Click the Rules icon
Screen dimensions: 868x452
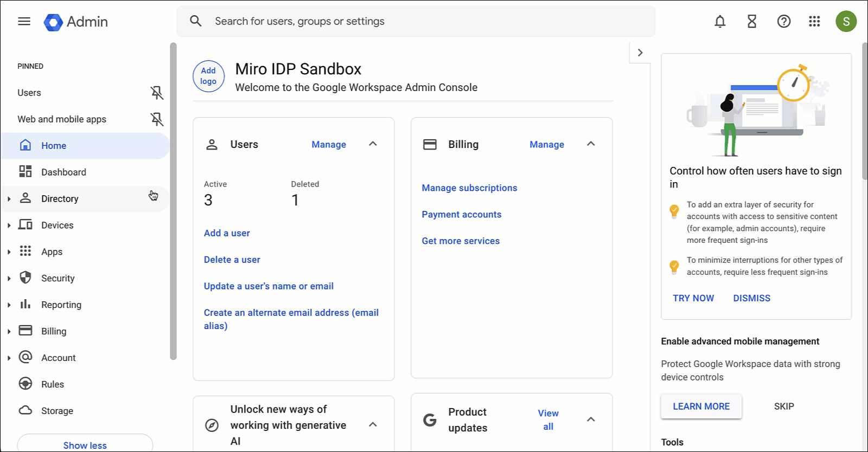click(25, 384)
